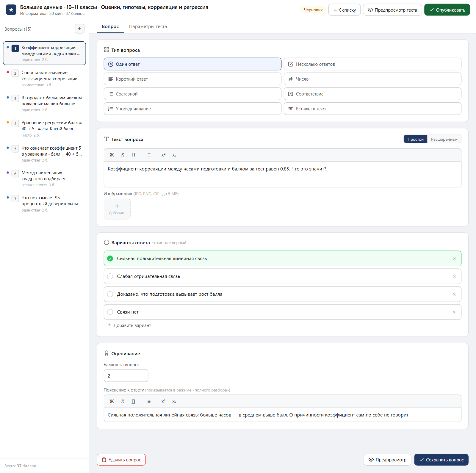
Task: Publish the test with 'Опубликовать'
Action: click(447, 10)
